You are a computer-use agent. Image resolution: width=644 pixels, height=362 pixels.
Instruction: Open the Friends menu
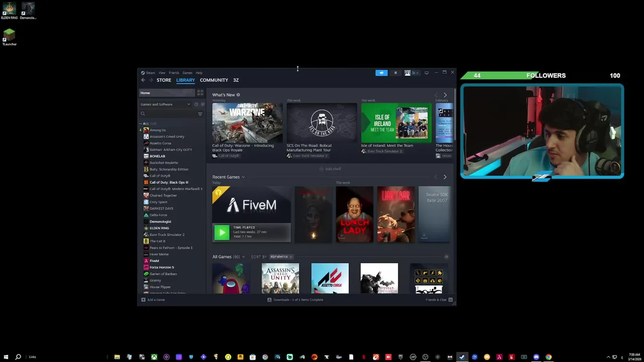tap(174, 73)
